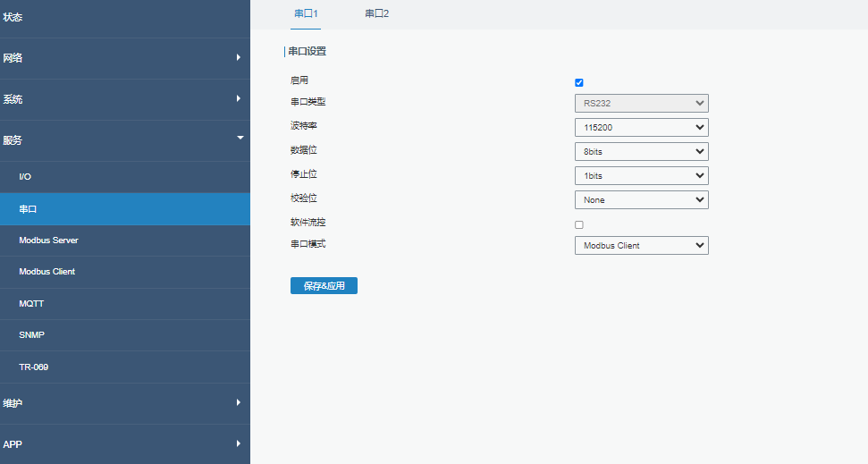Screen dimensions: 868x464
Task: Expand the APP menu arrow
Action: (239, 443)
